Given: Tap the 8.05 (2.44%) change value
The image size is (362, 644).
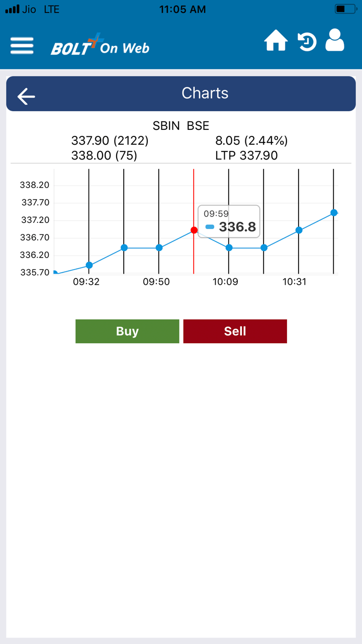Looking at the screenshot, I should tap(251, 140).
